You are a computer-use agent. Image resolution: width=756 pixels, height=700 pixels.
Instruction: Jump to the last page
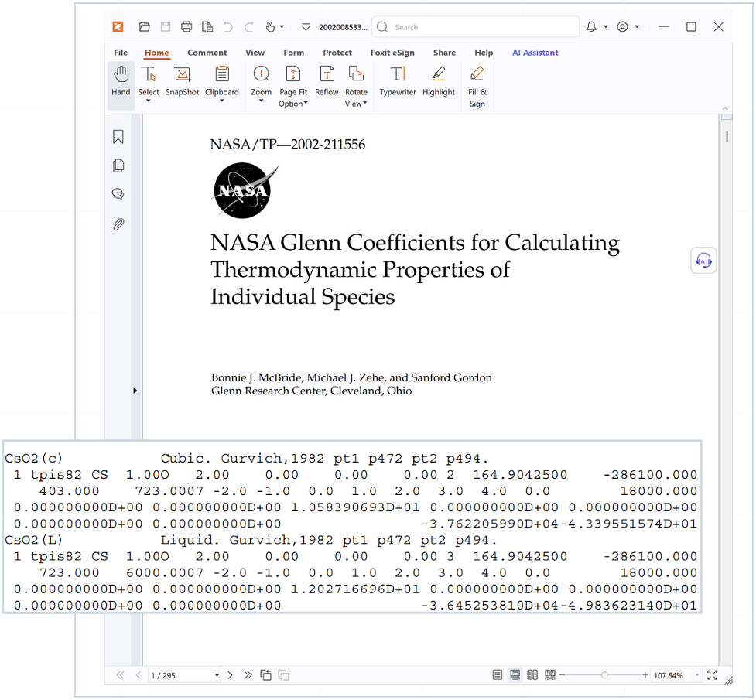[x=248, y=675]
